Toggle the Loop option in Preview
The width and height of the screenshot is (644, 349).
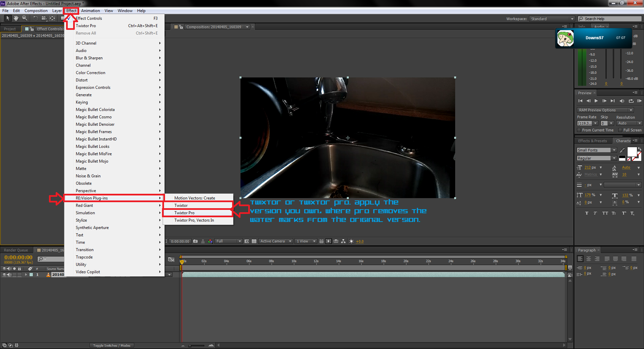(631, 101)
